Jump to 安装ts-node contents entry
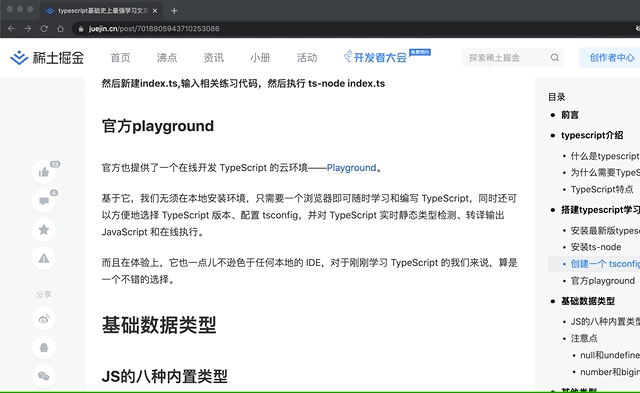 (596, 247)
